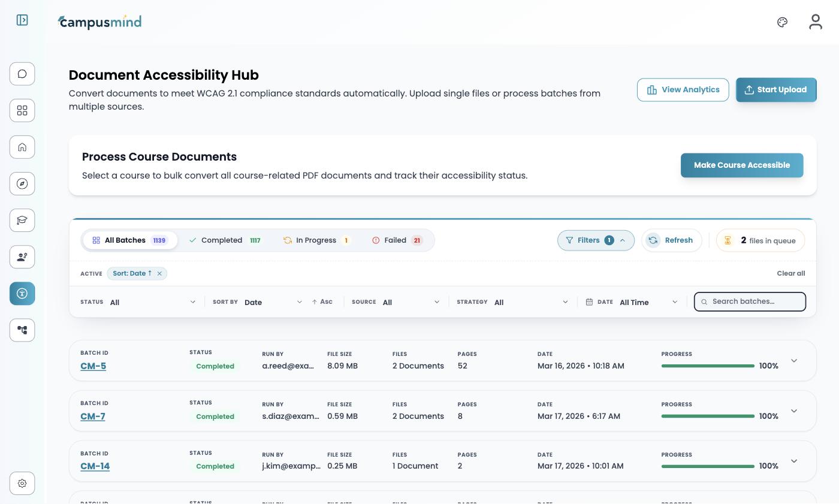Click the Process Course Documents heading
Screen dimensions: 839x504
click(x=159, y=156)
